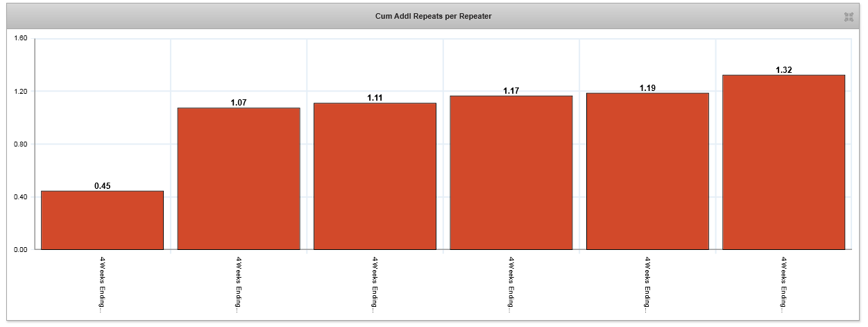Click the x-axis label under the 0.45 bar
Viewport: 868px width, 327px height.
(x=103, y=285)
